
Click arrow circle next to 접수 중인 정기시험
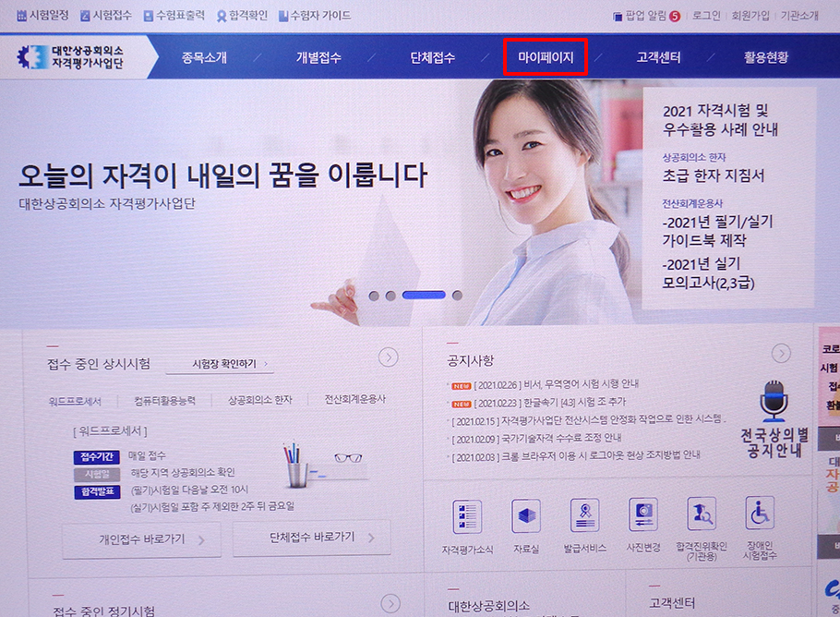(390, 604)
